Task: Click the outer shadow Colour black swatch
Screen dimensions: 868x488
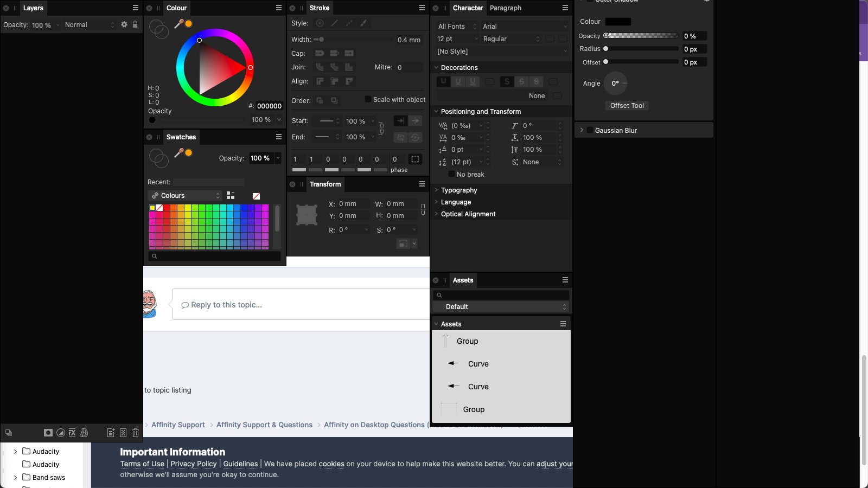Action: (618, 22)
